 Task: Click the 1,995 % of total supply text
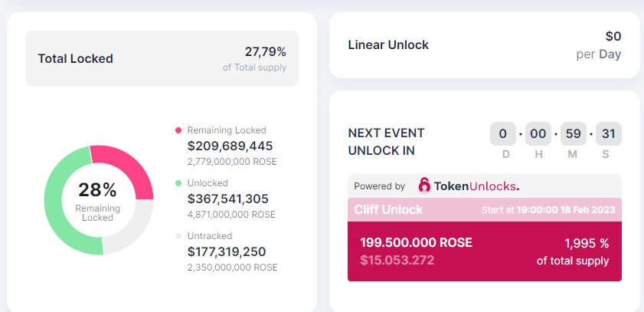pyautogui.click(x=573, y=252)
